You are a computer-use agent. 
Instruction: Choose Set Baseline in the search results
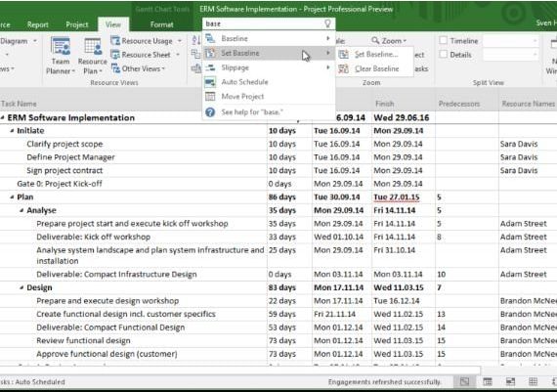pos(269,54)
